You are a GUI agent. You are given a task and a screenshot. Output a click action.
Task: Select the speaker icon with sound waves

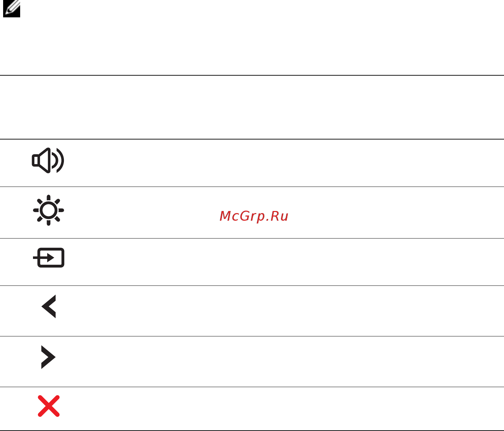[x=48, y=160]
